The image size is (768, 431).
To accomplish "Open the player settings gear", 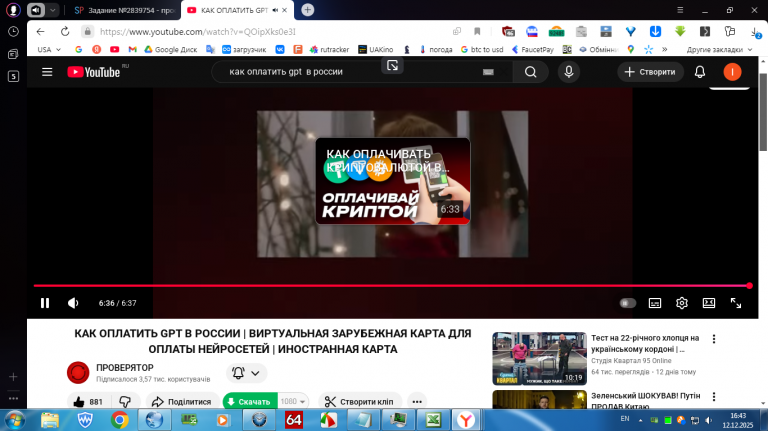I will [x=682, y=303].
